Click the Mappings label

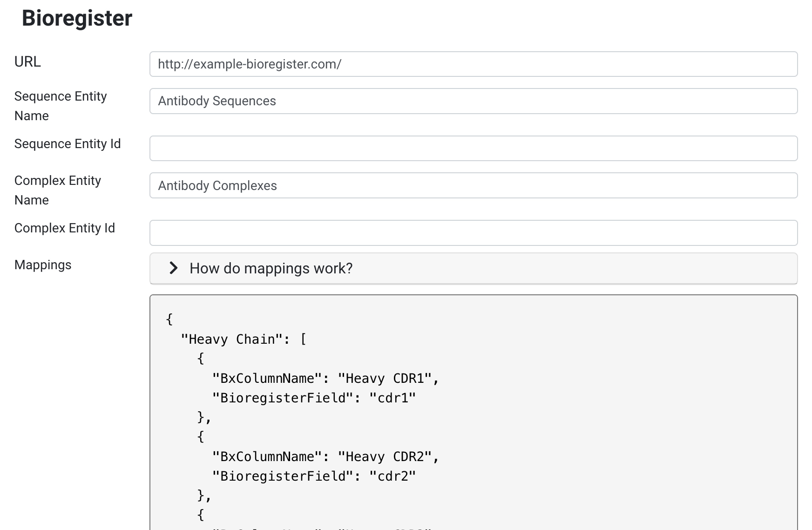42,265
